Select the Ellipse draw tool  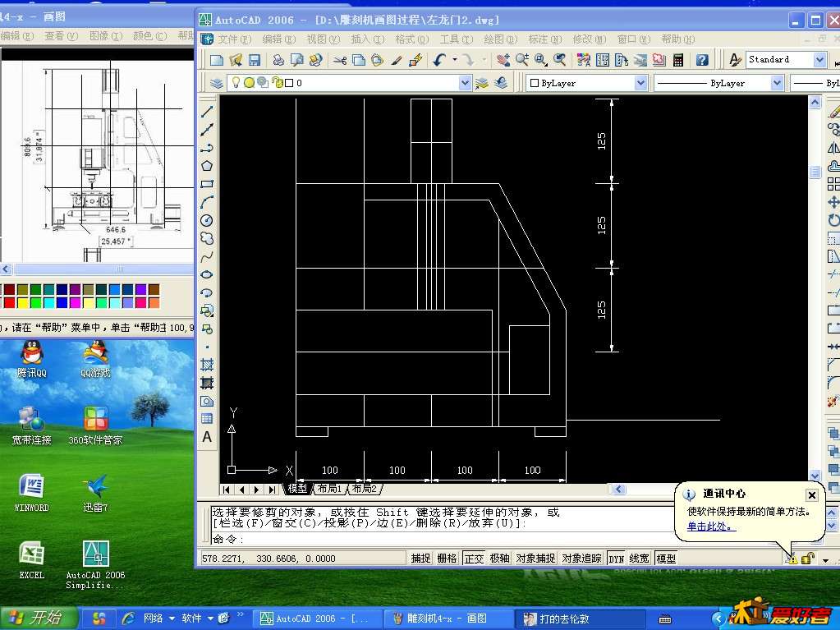pos(207,275)
